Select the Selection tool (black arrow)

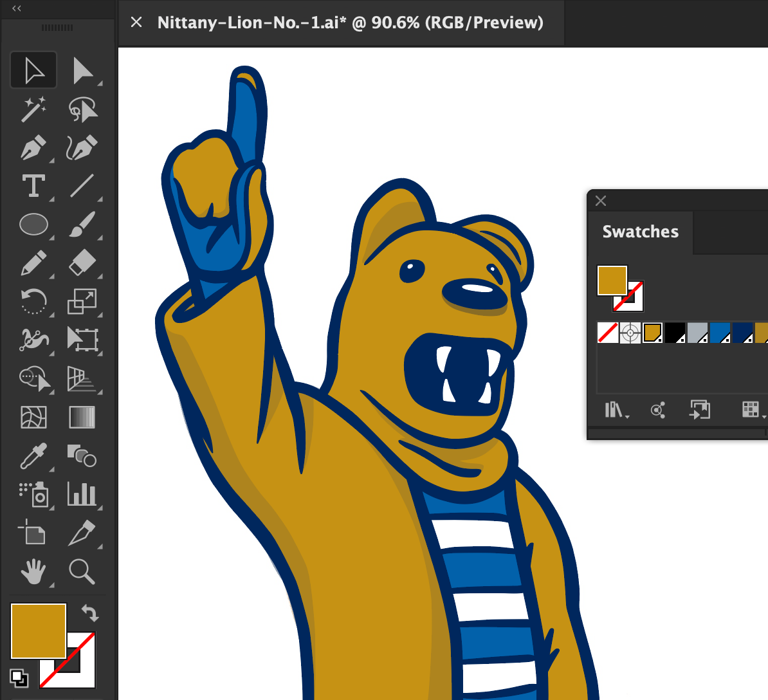pyautogui.click(x=33, y=70)
